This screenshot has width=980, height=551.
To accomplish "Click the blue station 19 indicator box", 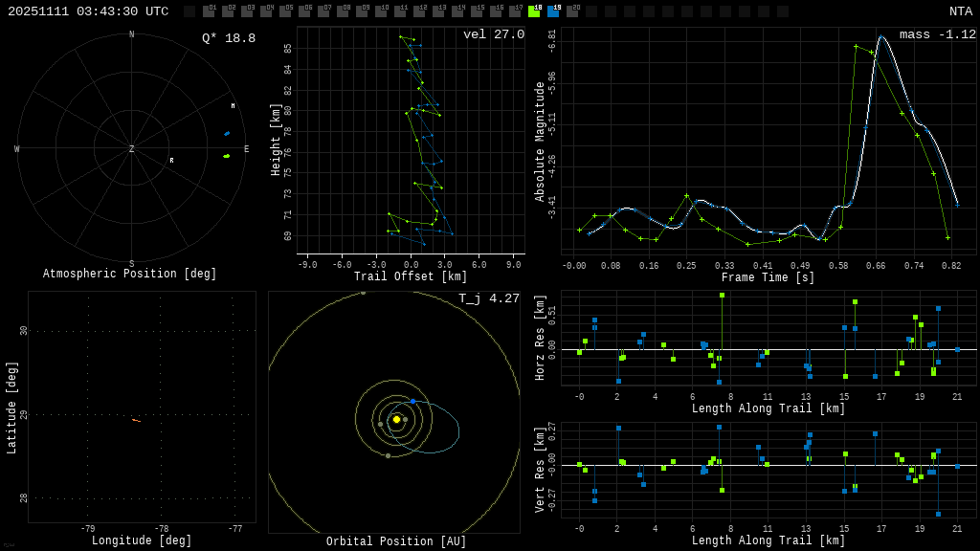I will tap(553, 11).
